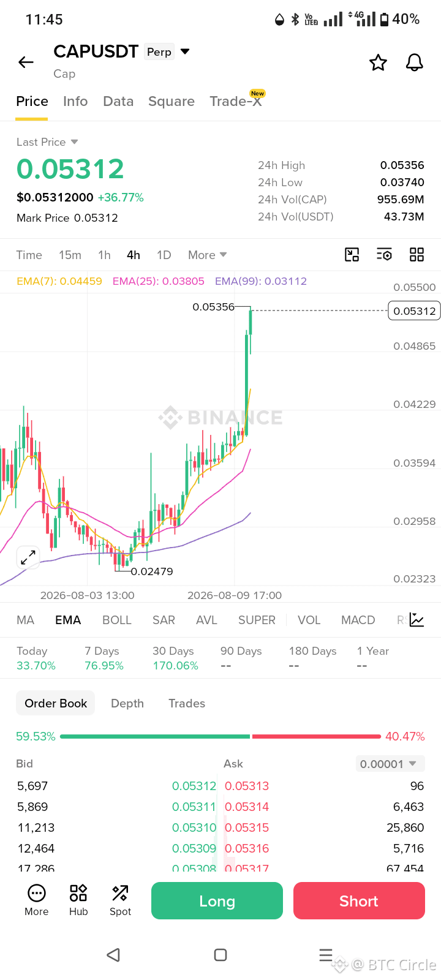Open CAPUSDT pair selector dropdown arrow

[x=185, y=51]
